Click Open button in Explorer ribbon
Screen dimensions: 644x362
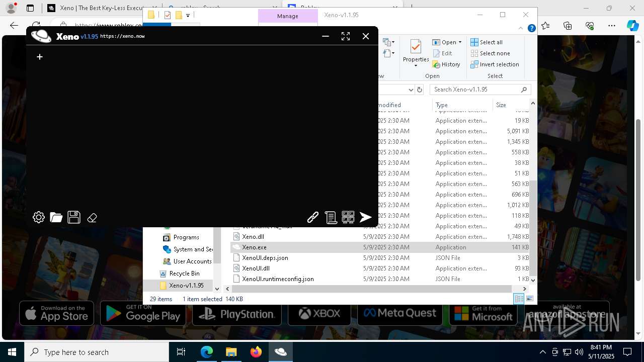click(445, 42)
